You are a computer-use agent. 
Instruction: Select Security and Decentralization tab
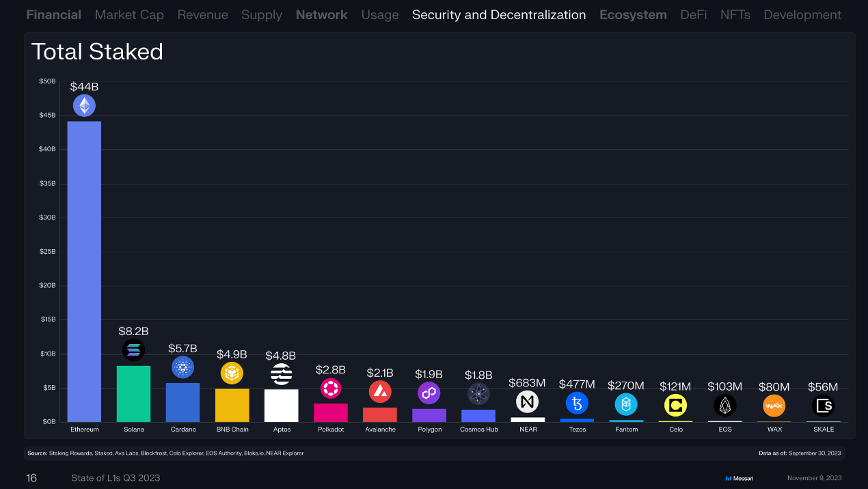[498, 14]
